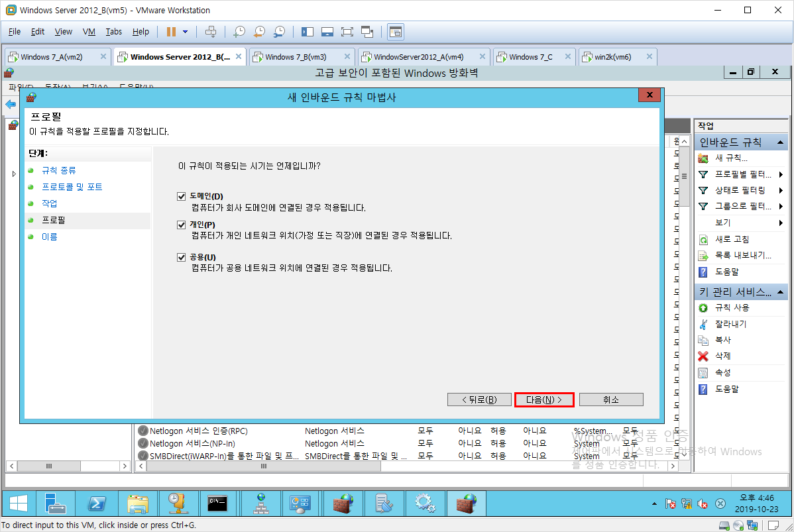Close the Windows 7_A(vm2) tab
Screen dimensions: 794x532
(103, 57)
